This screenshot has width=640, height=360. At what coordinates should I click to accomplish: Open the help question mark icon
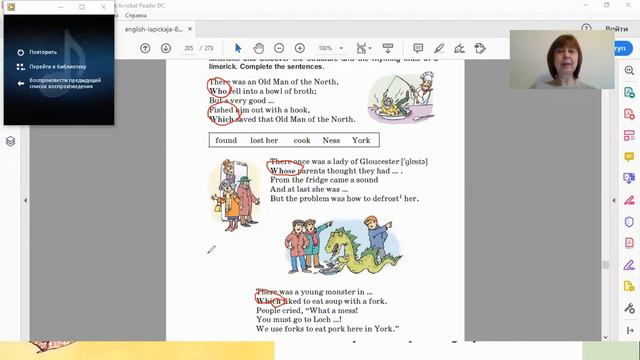coord(586,28)
